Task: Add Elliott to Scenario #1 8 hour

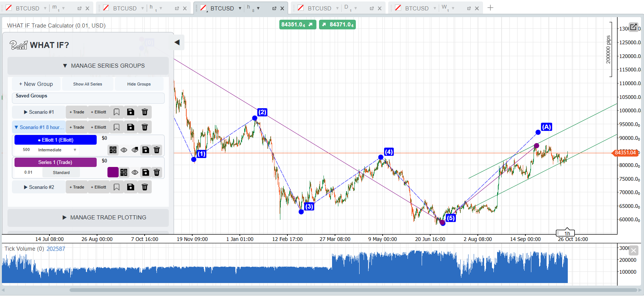Action: pyautogui.click(x=99, y=127)
